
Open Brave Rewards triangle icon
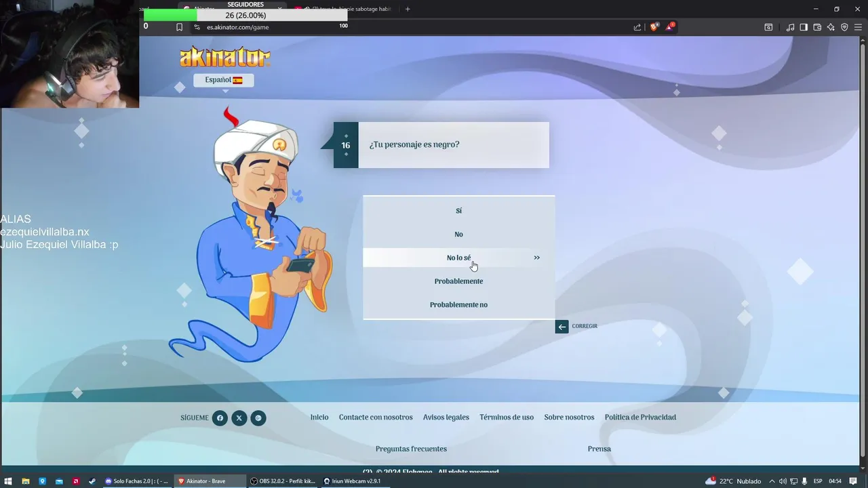click(670, 27)
